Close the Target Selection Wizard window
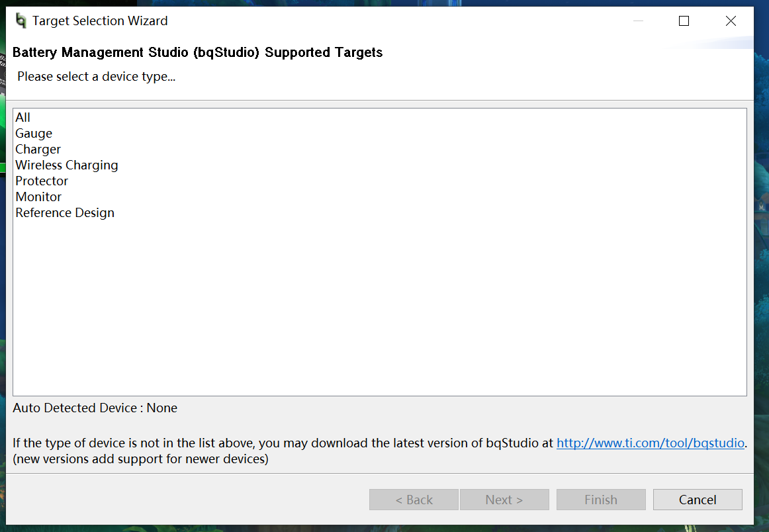The image size is (769, 532). coord(731,21)
